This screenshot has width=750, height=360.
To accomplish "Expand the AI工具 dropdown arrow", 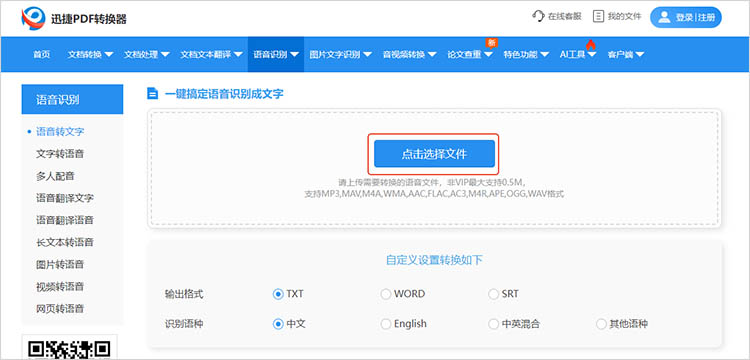I will [x=592, y=55].
